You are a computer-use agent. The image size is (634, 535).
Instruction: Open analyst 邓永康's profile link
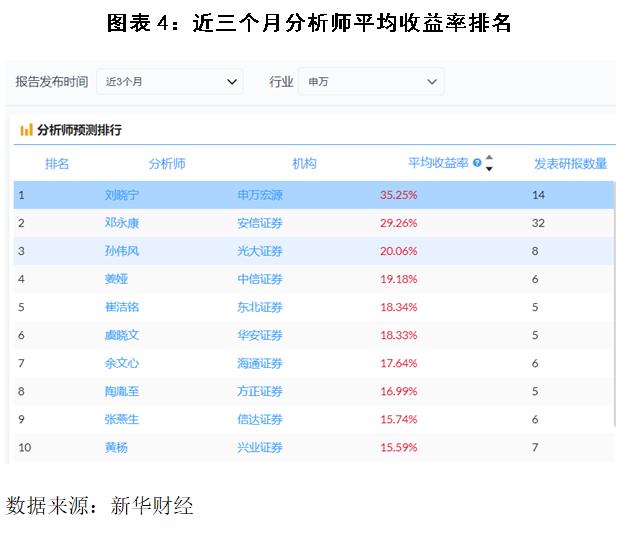(x=122, y=223)
